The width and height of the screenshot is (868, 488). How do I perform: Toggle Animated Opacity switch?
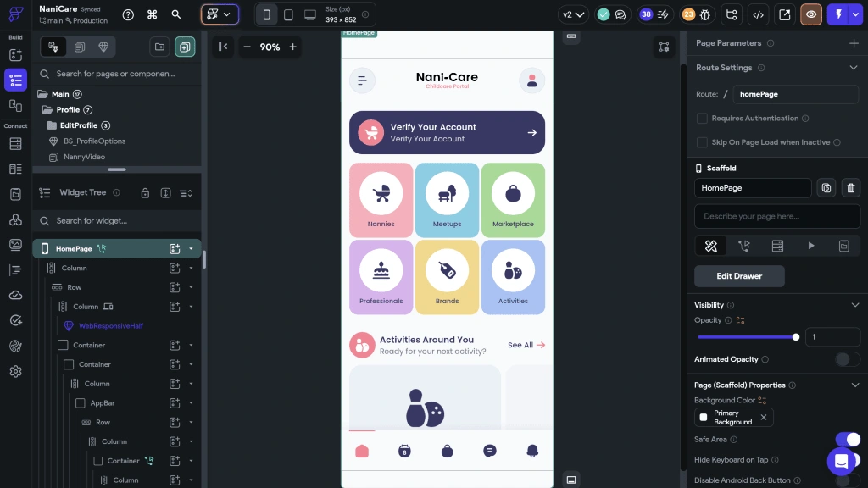[847, 359]
